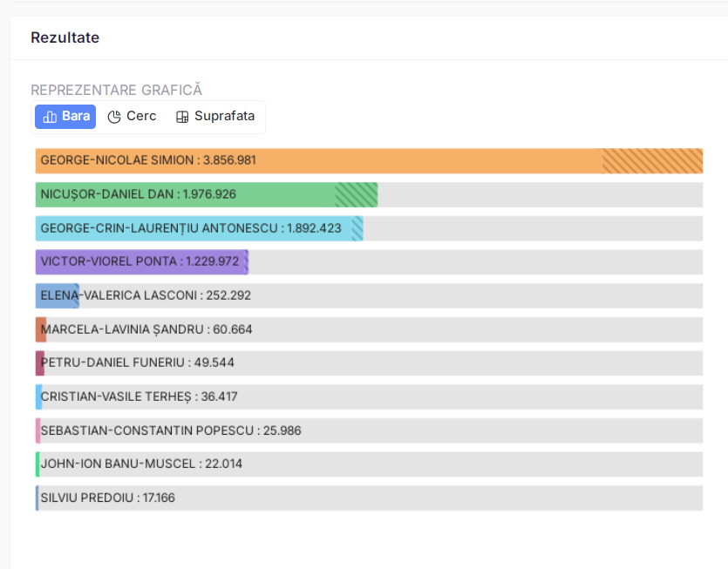Click the pie chart icon beside Cerc

click(x=114, y=117)
